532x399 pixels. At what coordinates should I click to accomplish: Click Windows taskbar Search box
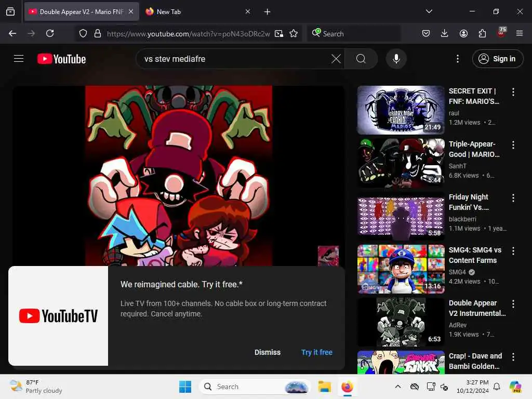255,387
